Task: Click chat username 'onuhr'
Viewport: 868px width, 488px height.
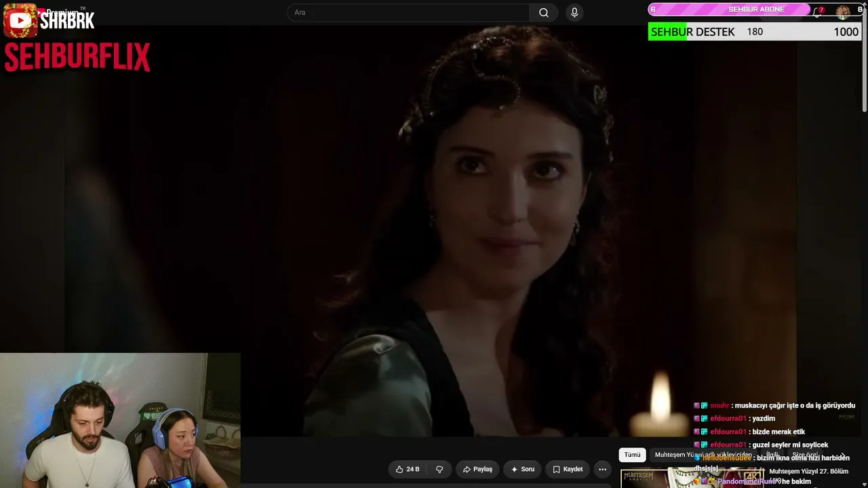Action: click(719, 405)
